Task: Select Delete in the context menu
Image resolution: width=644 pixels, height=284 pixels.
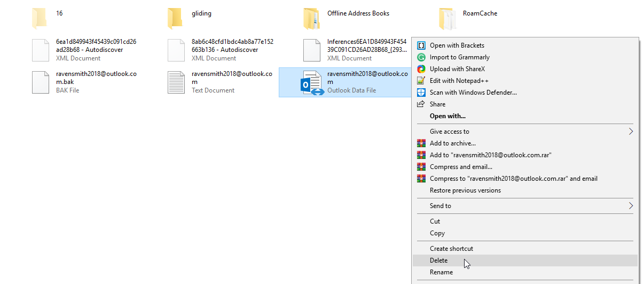Action: tap(438, 260)
